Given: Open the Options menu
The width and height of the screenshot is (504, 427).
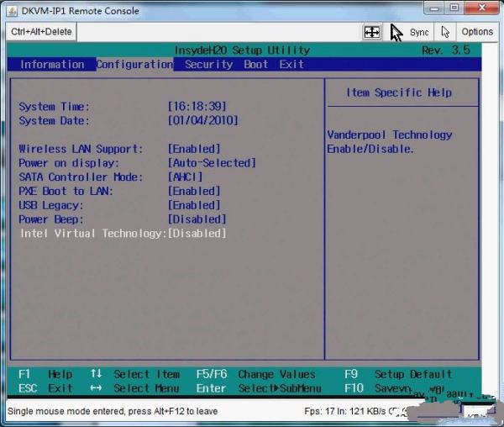Looking at the screenshot, I should [x=477, y=32].
